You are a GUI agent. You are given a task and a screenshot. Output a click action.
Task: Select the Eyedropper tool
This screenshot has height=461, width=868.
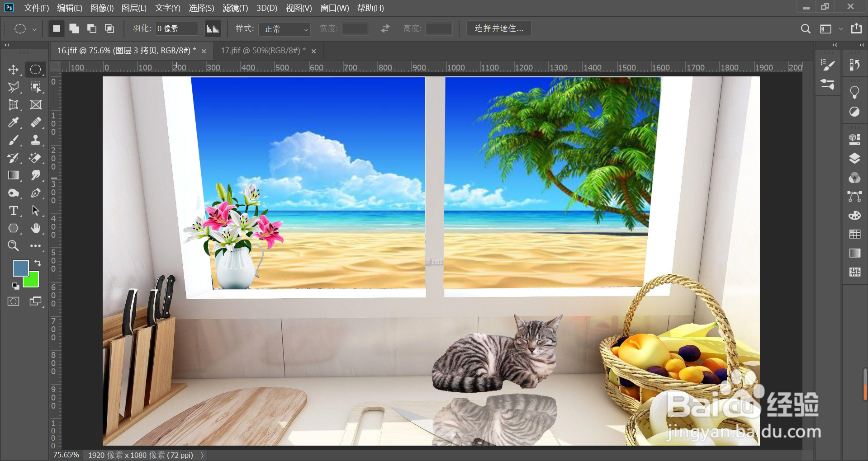[14, 122]
